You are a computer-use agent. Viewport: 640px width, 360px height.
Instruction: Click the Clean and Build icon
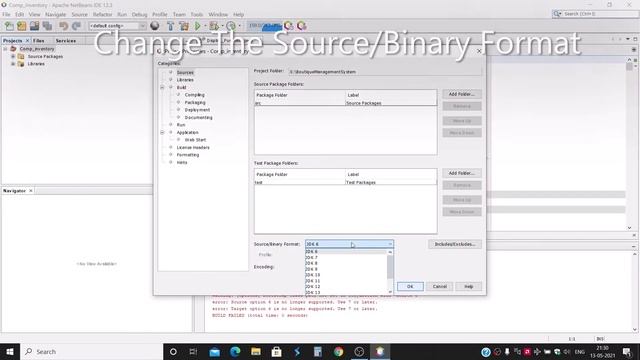(184, 26)
